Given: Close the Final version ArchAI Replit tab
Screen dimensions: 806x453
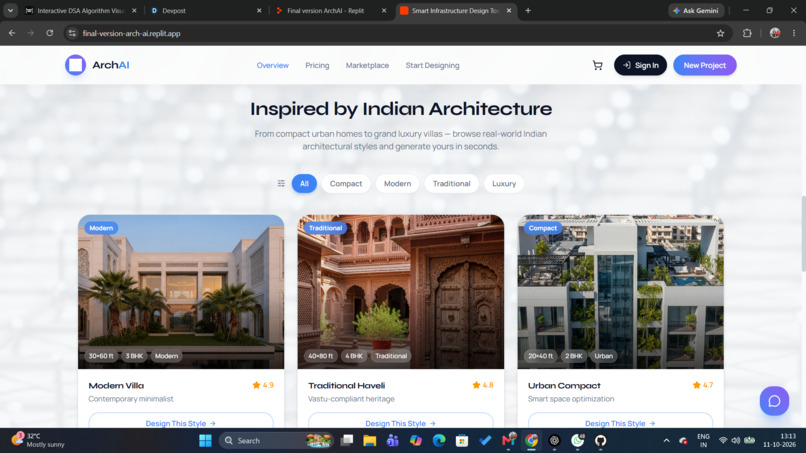Looking at the screenshot, I should point(383,10).
